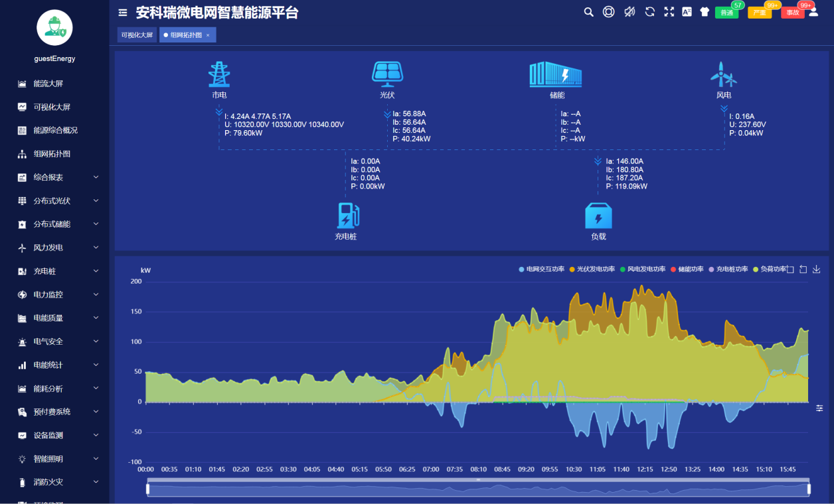The width and height of the screenshot is (834, 504).
Task: Select the language switch icon
Action: point(687,11)
